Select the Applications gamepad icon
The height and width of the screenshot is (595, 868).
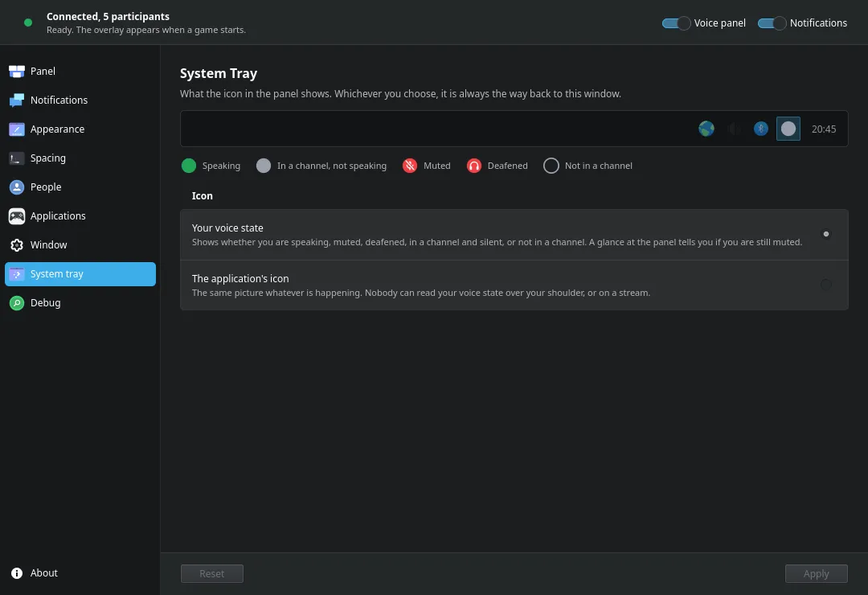pos(17,216)
